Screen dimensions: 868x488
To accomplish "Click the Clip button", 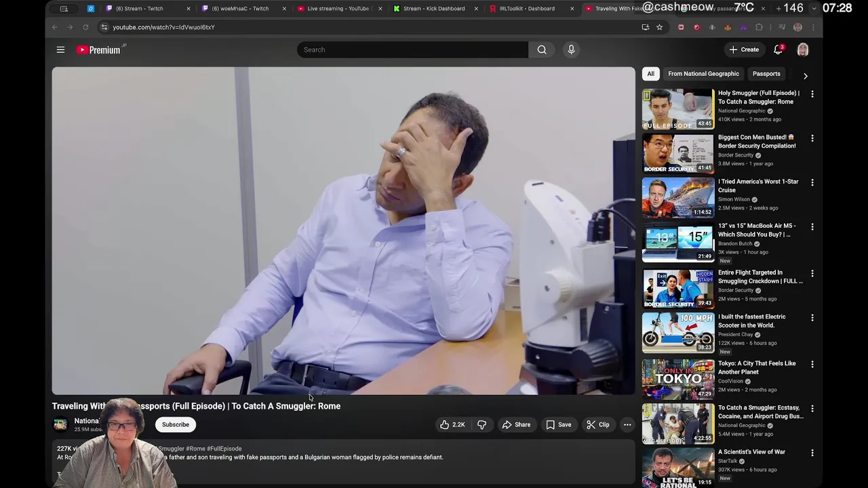I will click(x=597, y=424).
